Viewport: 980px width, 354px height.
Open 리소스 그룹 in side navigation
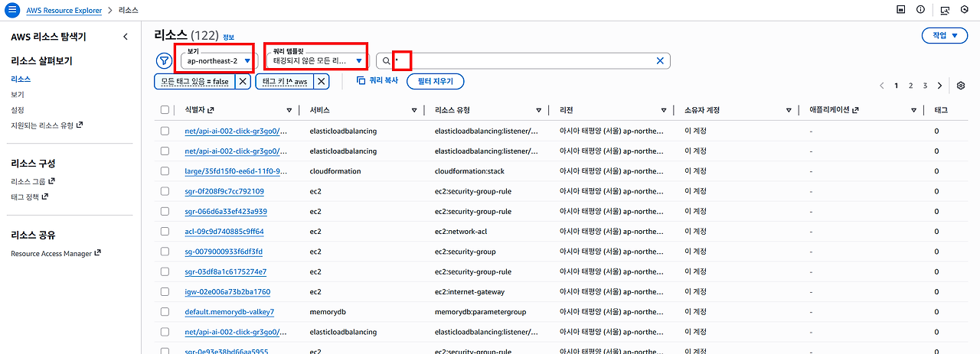33,181
